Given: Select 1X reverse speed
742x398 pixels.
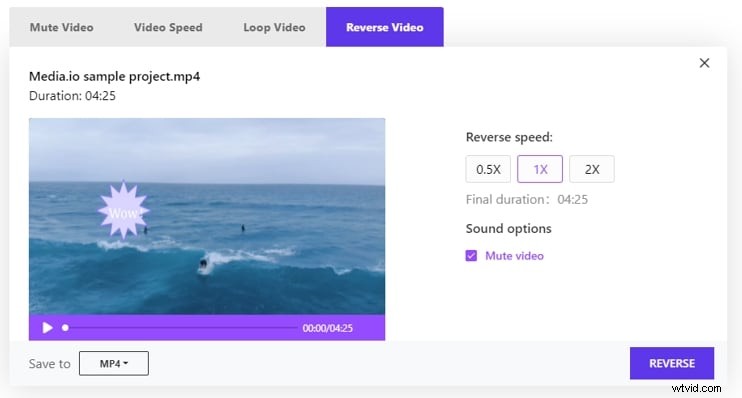Looking at the screenshot, I should pyautogui.click(x=540, y=169).
